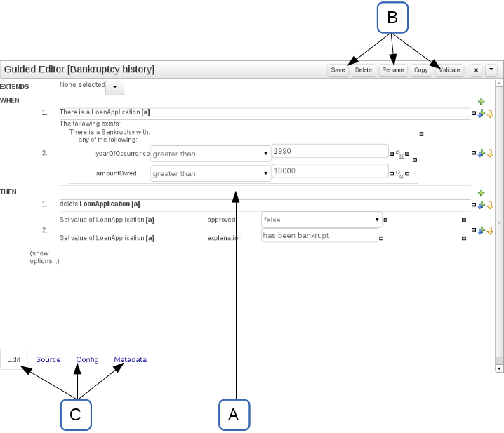Click into the explanation text field
The image size is (504, 433).
point(319,236)
